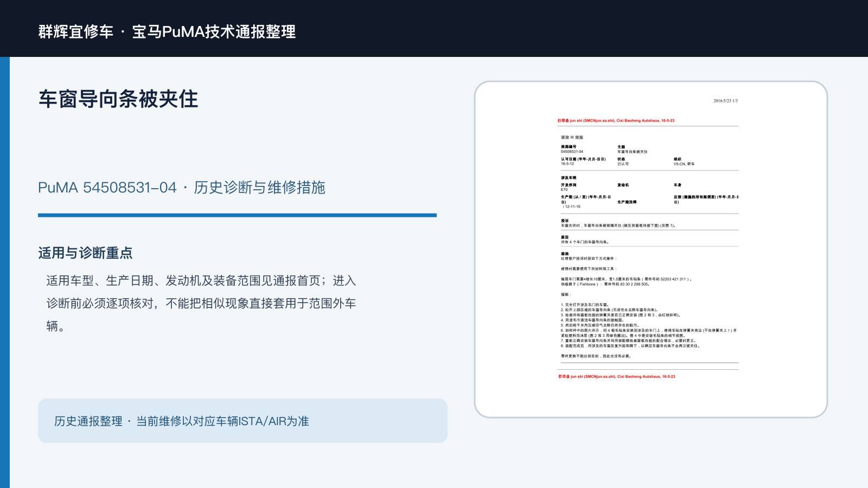Screen dimensions: 868x488
Task: Click the 状态 已认可 field in the document
Action: point(623,162)
